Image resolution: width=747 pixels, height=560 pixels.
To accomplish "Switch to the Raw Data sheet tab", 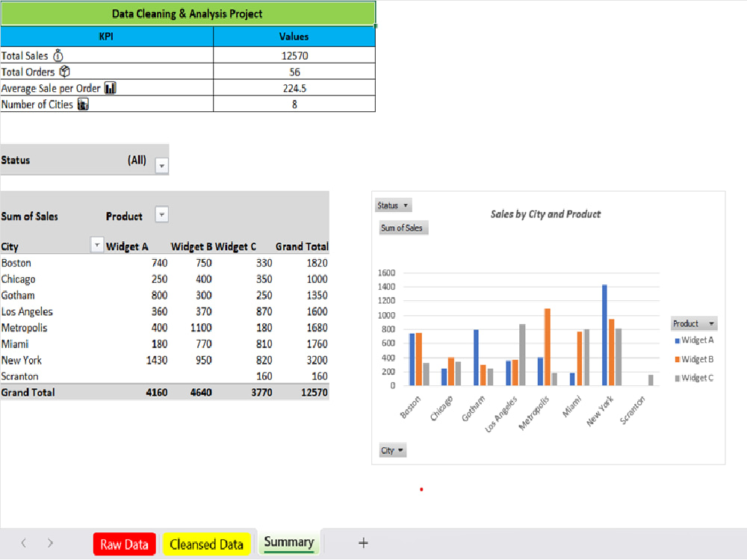I will pyautogui.click(x=124, y=544).
